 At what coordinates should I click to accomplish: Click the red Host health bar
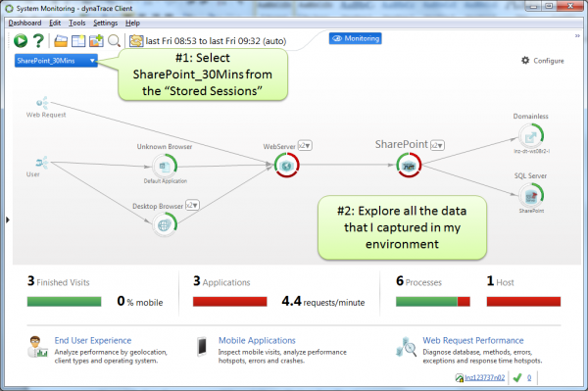tap(523, 302)
